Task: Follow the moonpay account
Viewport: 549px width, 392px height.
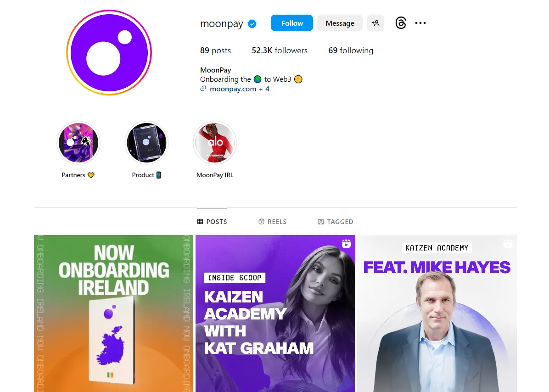Action: (291, 23)
